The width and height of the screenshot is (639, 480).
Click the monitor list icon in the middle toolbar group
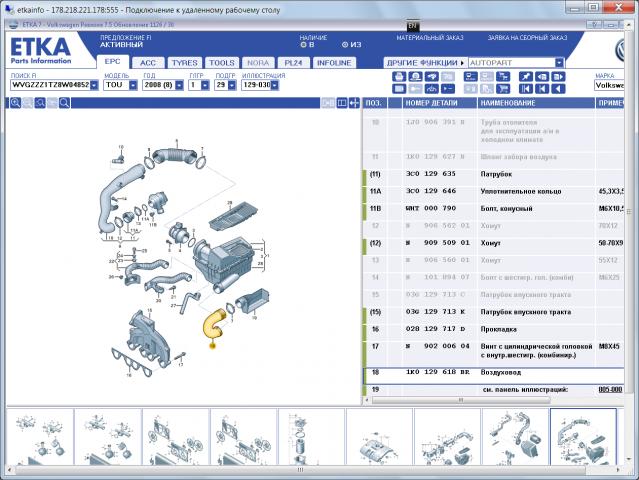(471, 76)
